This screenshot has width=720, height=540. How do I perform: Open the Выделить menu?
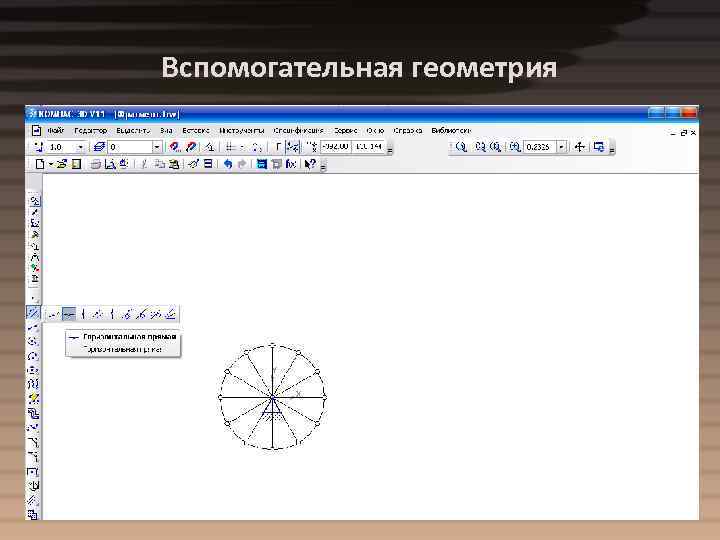(133, 131)
